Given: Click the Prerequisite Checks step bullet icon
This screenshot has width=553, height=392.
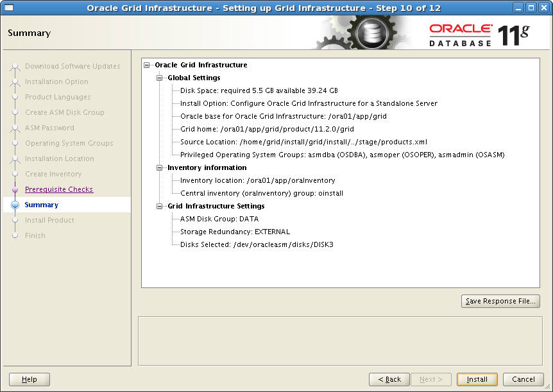Looking at the screenshot, I should (15, 189).
